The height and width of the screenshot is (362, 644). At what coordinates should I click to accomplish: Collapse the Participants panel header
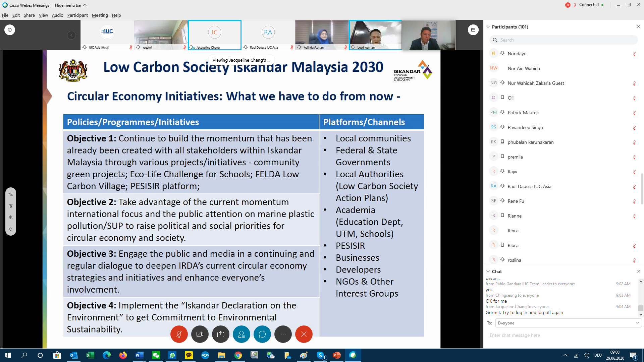coord(488,27)
